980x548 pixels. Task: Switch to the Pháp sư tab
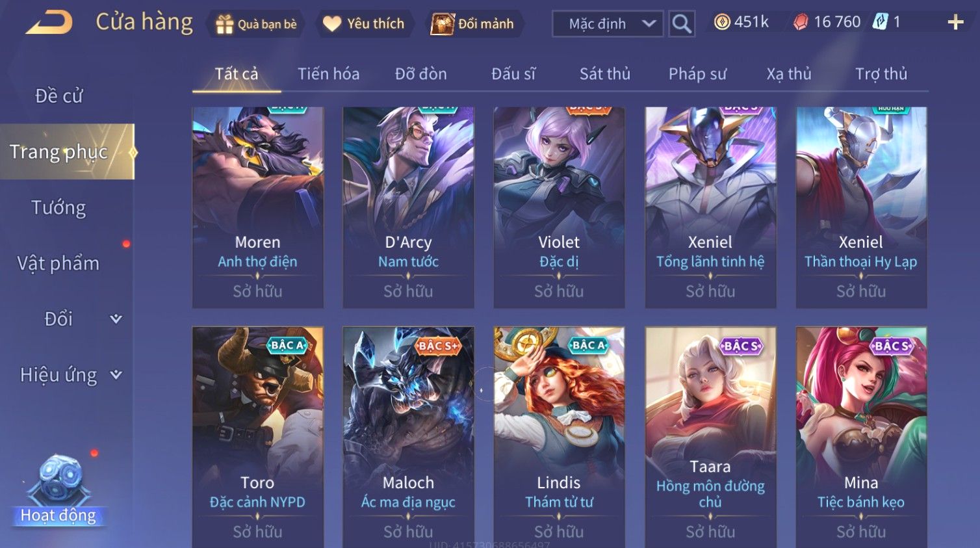[x=697, y=73]
